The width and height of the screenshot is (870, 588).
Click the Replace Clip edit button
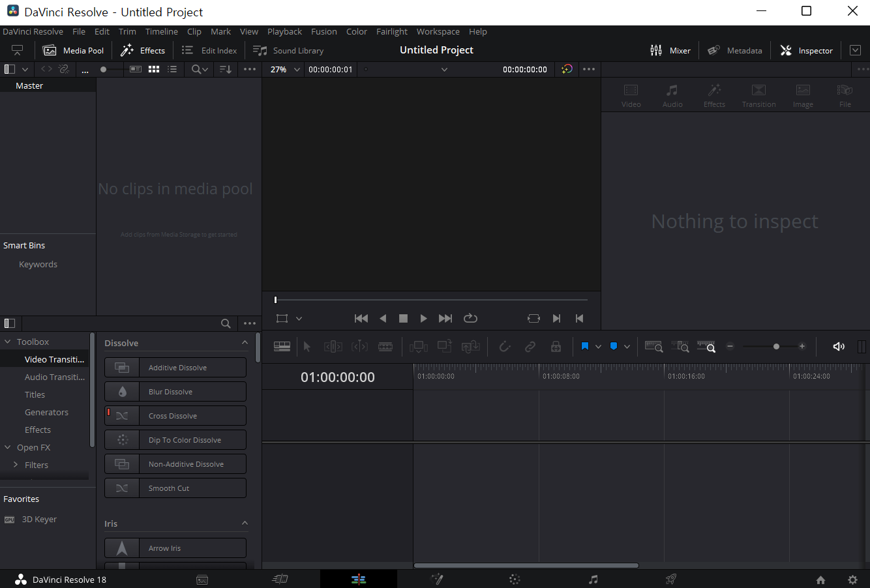pyautogui.click(x=471, y=346)
